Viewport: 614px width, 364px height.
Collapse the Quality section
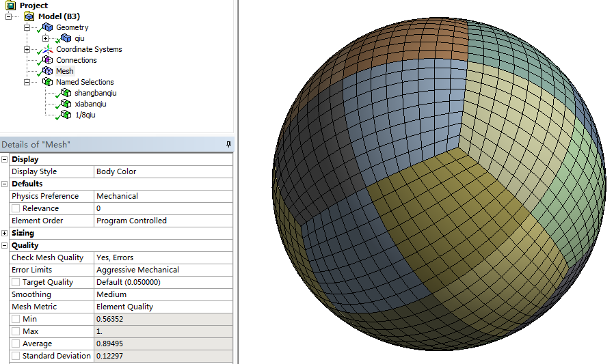click(5, 245)
